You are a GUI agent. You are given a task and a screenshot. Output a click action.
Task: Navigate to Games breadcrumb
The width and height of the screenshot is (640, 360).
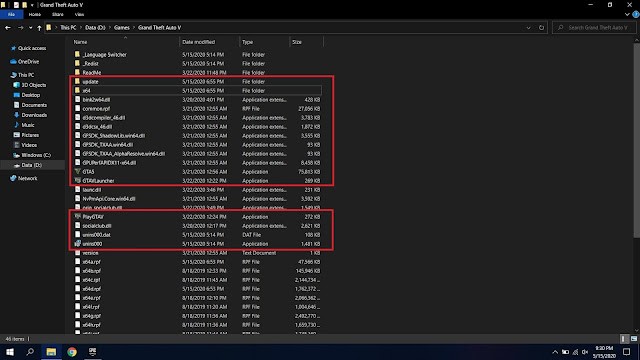click(x=122, y=28)
